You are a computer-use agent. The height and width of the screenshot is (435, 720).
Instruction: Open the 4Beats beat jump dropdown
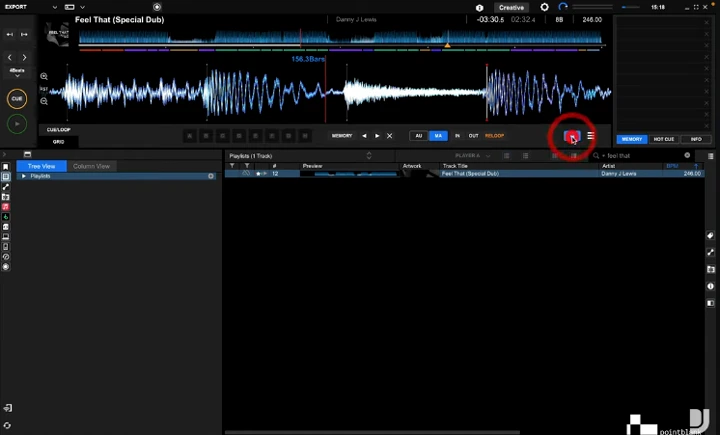17,71
